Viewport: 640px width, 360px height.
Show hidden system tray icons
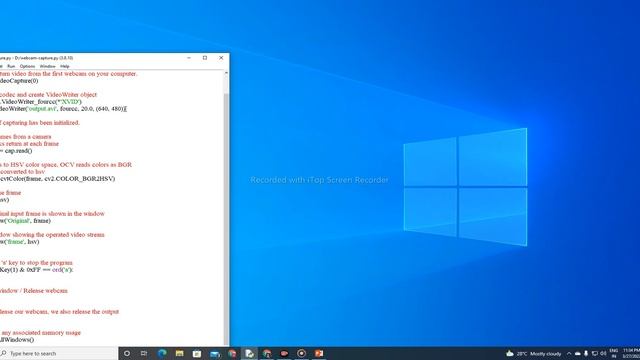[x=569, y=353]
